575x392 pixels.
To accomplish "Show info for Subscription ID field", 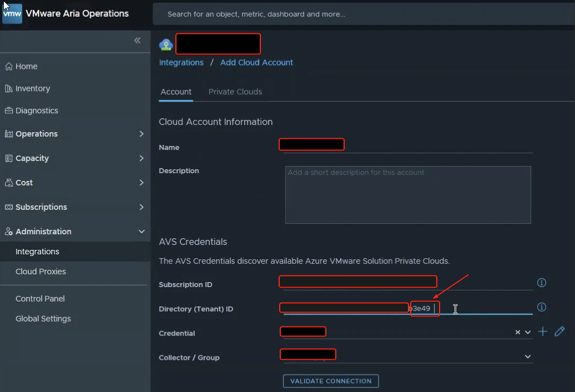I will (542, 283).
